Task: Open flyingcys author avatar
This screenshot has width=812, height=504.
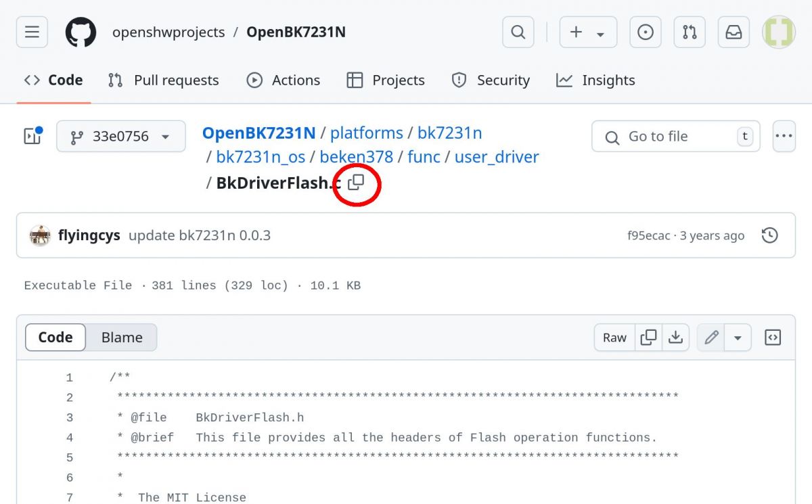Action: 40,235
